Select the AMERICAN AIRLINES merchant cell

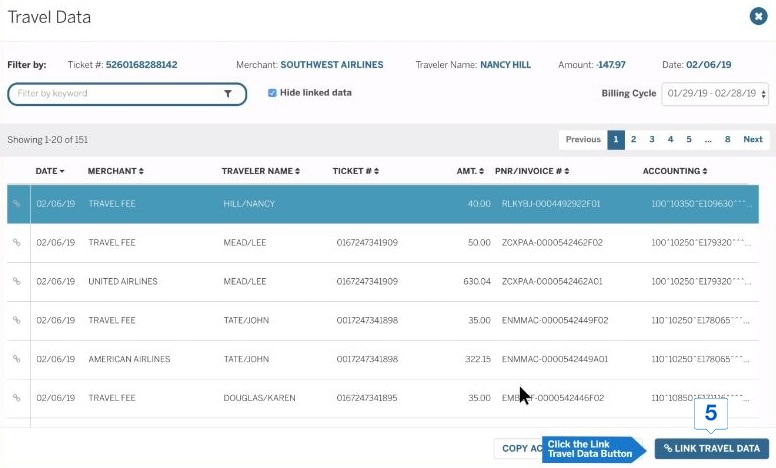coord(129,359)
